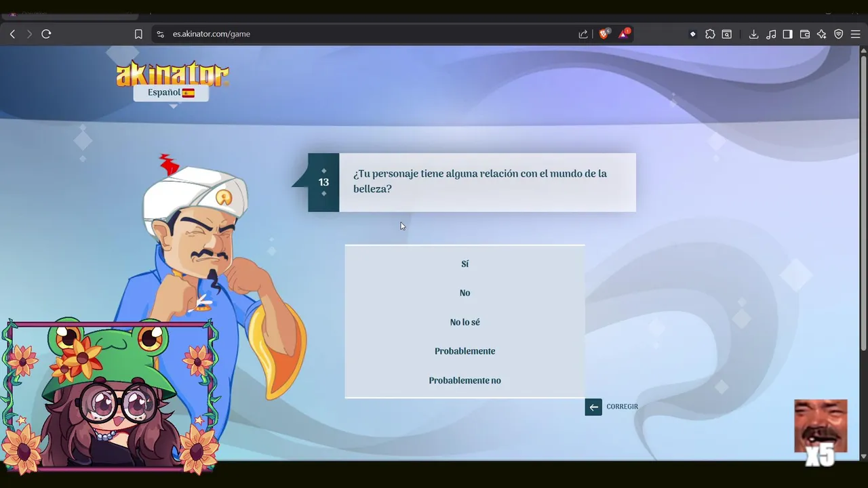This screenshot has height=488, width=868.
Task: Open Brave Rewards triangle icon
Action: click(x=624, y=34)
